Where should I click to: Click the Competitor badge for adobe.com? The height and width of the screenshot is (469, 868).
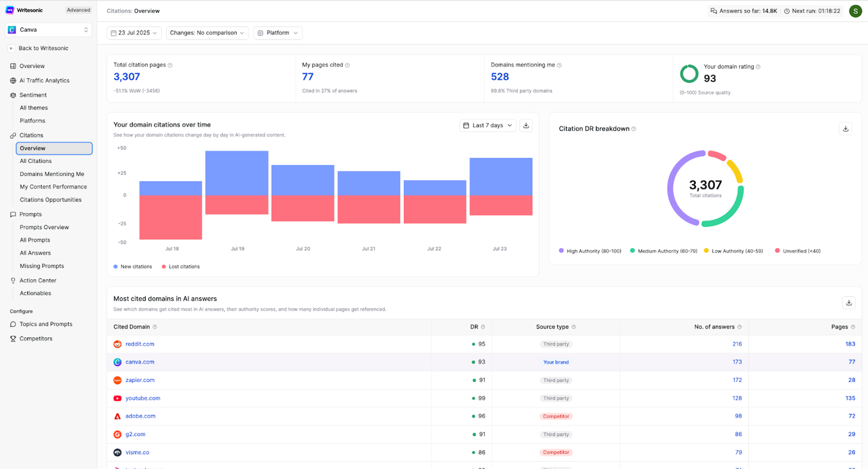(x=556, y=417)
